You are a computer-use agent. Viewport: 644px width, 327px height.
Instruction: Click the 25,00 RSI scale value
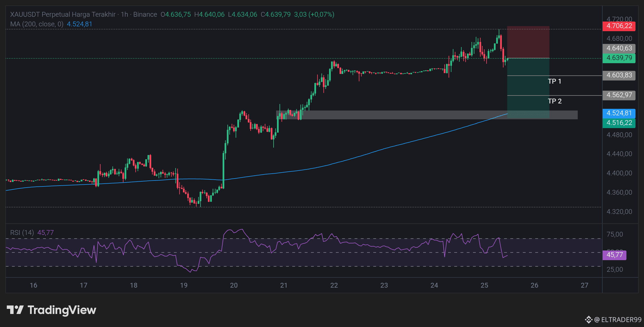[615, 269]
